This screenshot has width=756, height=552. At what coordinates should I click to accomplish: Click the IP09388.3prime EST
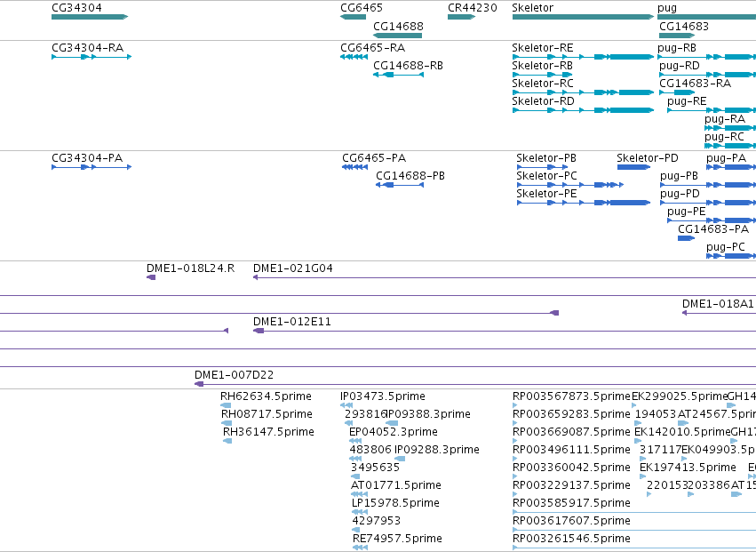tap(392, 424)
